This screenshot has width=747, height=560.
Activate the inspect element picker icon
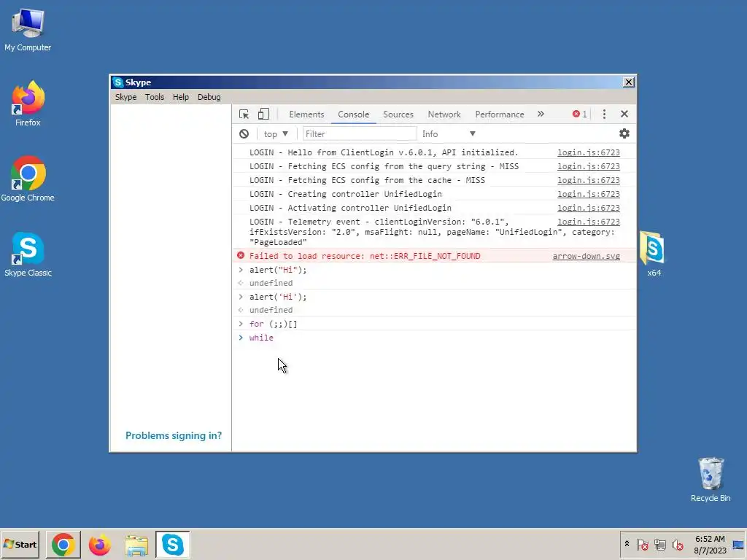point(244,114)
